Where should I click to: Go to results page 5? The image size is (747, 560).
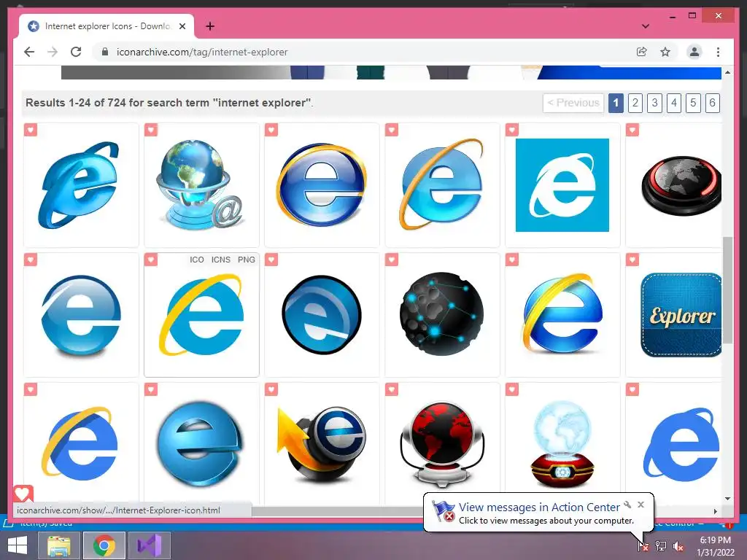click(x=693, y=103)
